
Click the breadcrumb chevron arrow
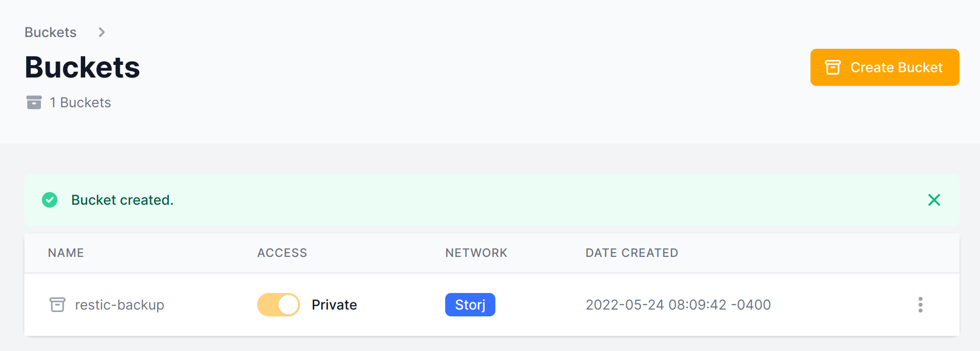pos(101,32)
